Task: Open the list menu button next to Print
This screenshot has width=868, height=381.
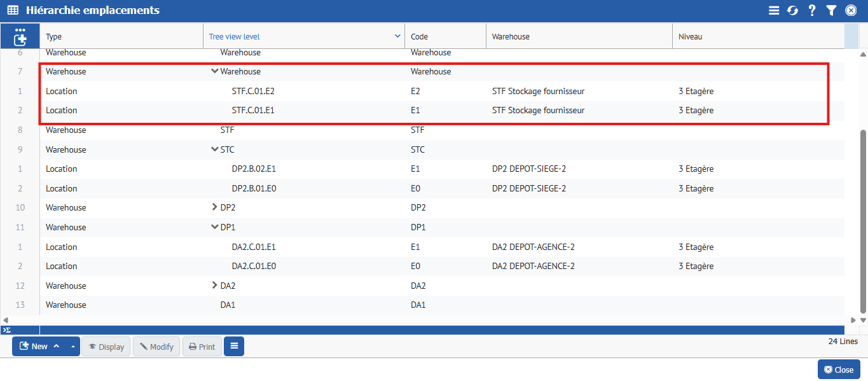Action: coord(233,346)
